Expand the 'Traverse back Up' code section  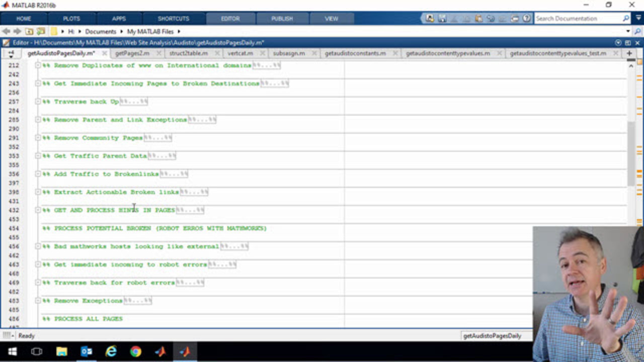click(38, 102)
